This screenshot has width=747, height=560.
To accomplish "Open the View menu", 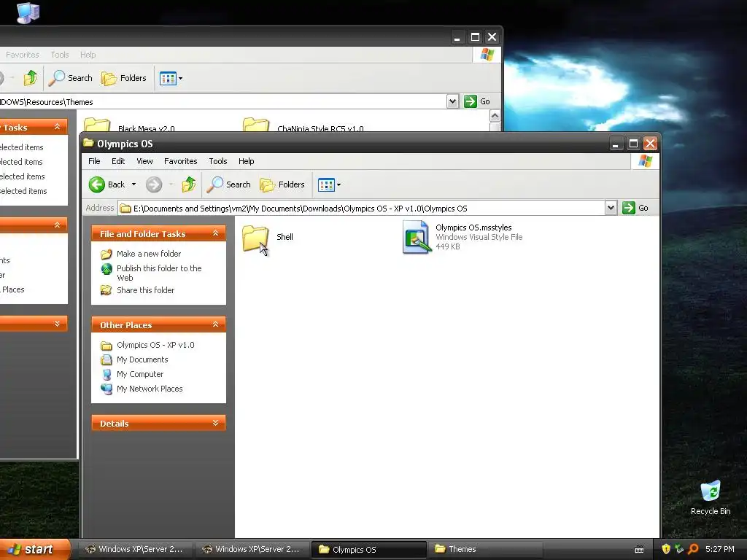I will [x=145, y=161].
